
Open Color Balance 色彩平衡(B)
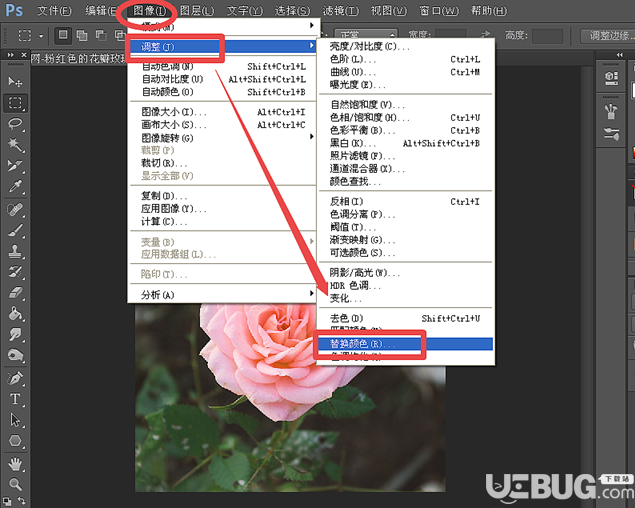pyautogui.click(x=405, y=131)
